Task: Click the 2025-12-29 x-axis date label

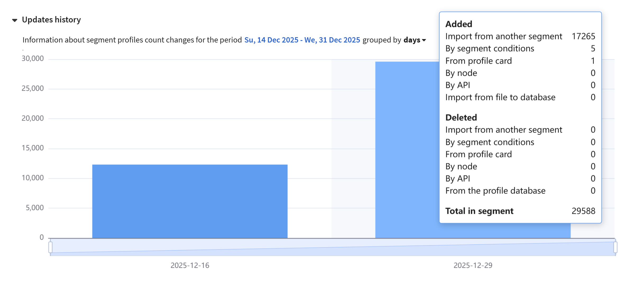Action: pos(473,265)
